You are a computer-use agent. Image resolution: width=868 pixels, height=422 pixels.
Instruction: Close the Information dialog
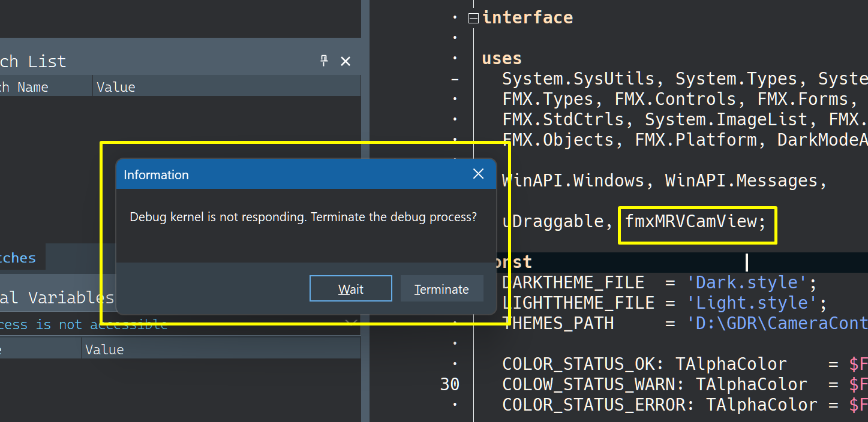(x=478, y=174)
